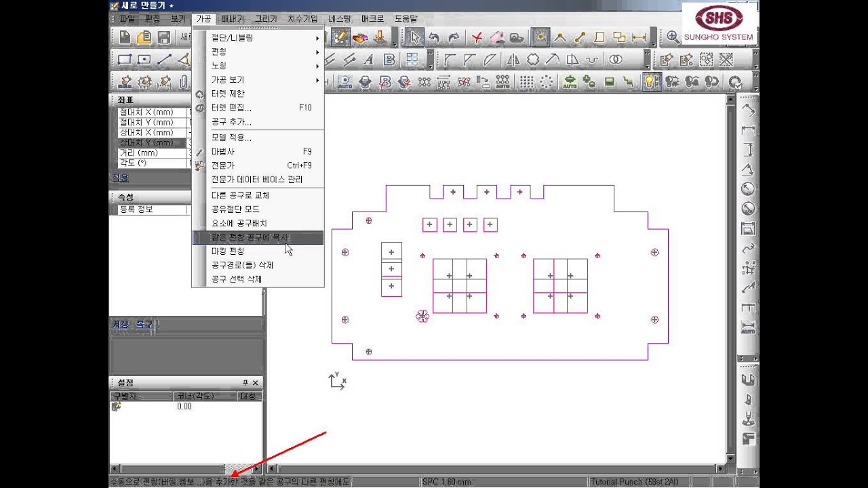Viewport: 868px width, 488px height.
Task: Open the 파일 menu
Action: coord(127,19)
